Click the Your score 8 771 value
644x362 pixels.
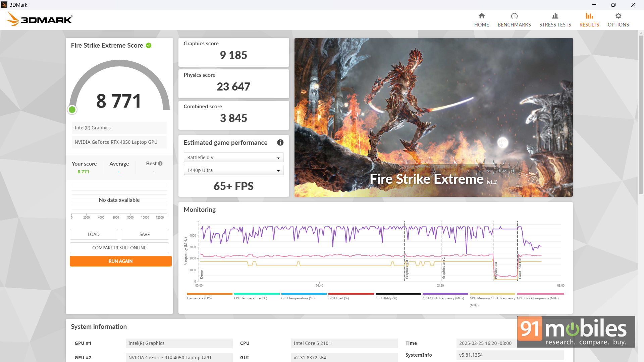pos(84,172)
